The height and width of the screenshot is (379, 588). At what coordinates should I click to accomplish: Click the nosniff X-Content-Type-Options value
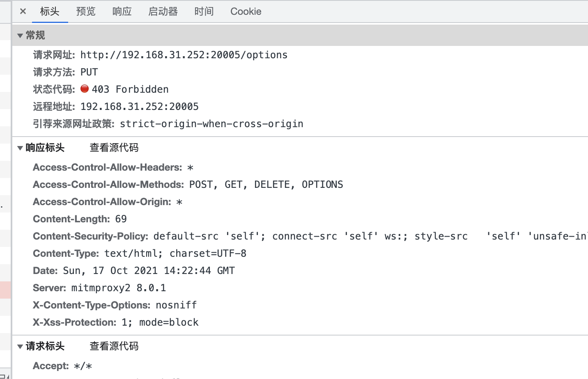(177, 305)
